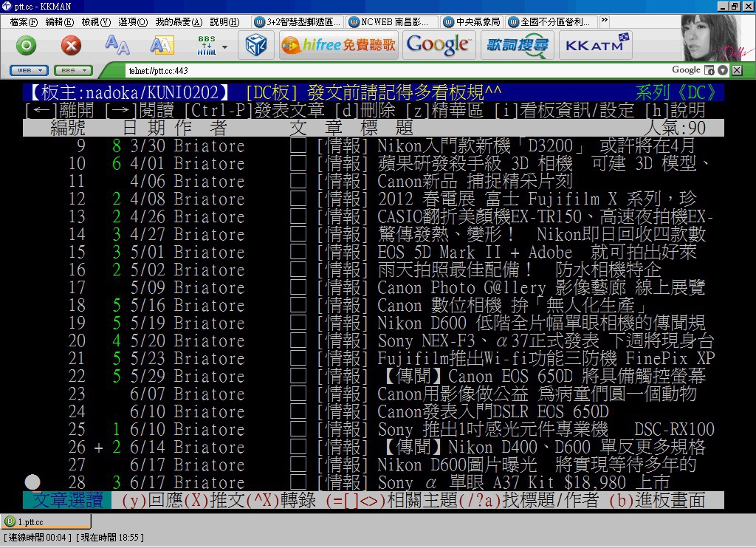Click the add search engine icon
This screenshot has height=548, width=756.
point(709,70)
